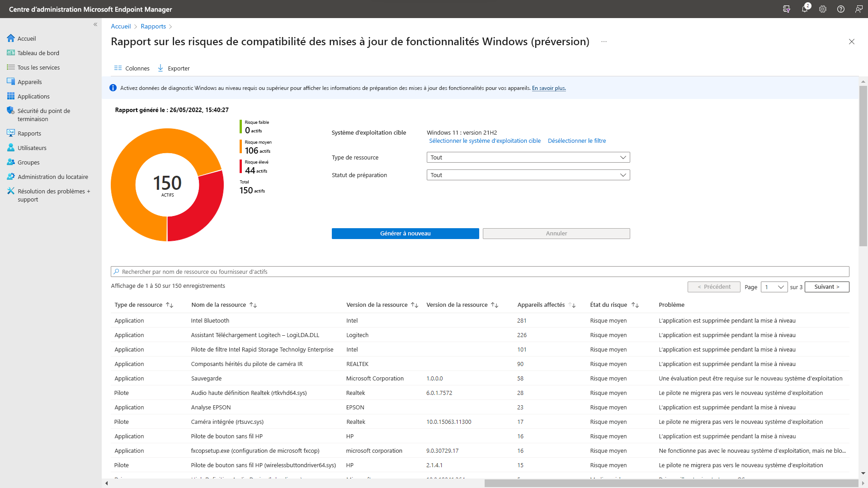
Task: Open affected devices count 101
Action: tap(522, 349)
